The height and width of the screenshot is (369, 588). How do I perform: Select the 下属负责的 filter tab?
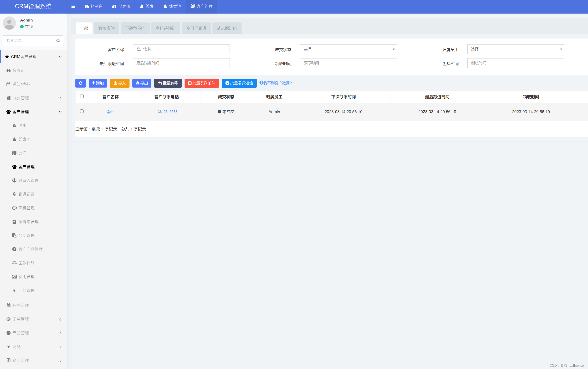coord(135,28)
